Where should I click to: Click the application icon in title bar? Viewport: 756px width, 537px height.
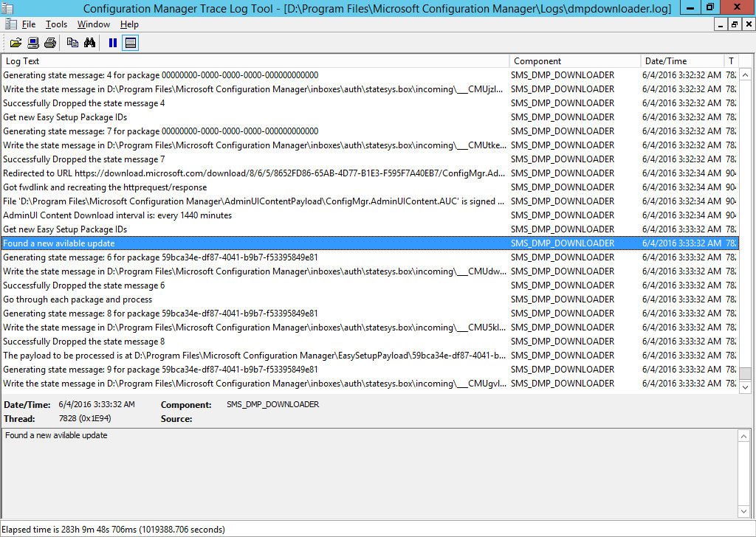click(x=7, y=7)
